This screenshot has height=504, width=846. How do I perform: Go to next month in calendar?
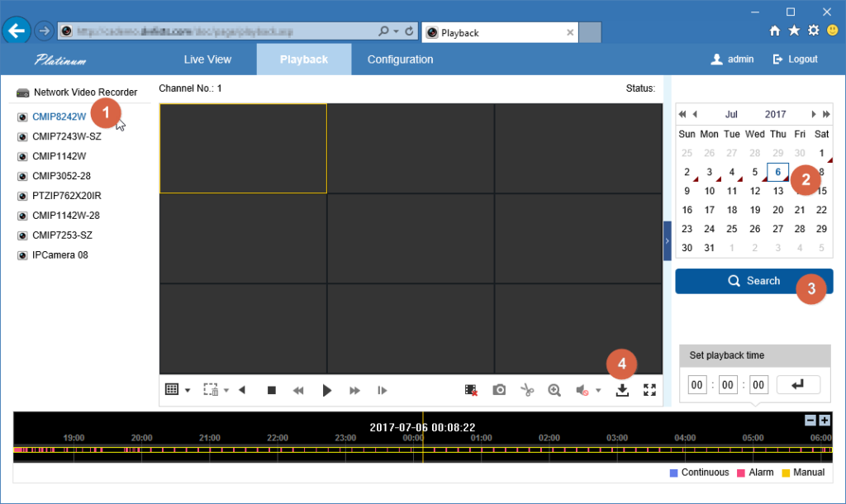pos(814,114)
